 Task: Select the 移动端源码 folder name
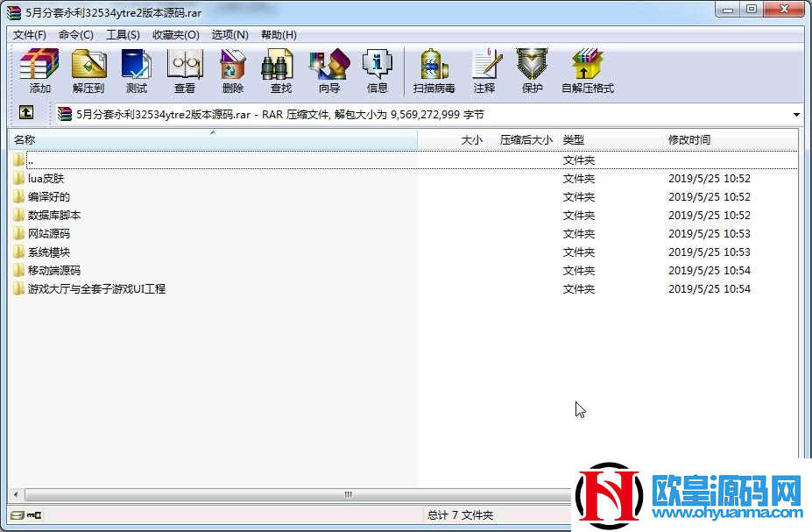[x=54, y=271]
